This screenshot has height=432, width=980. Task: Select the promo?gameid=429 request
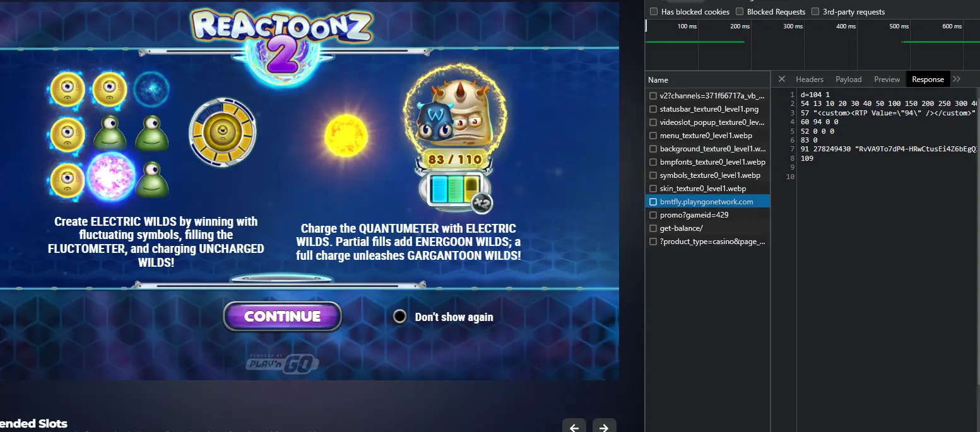point(707,215)
